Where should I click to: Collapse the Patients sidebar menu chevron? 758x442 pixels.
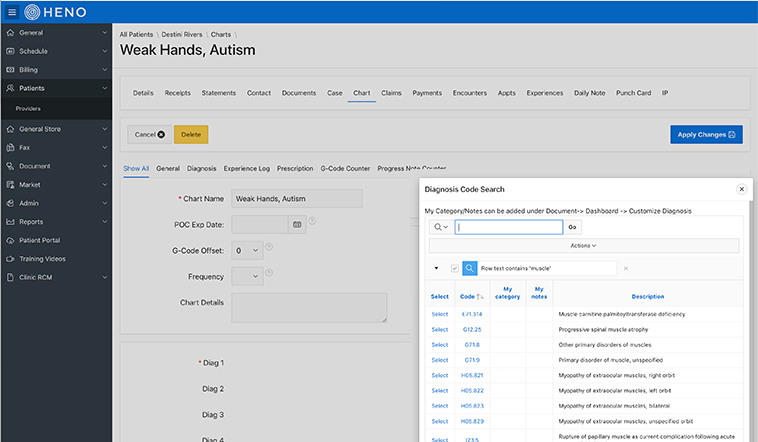click(105, 88)
